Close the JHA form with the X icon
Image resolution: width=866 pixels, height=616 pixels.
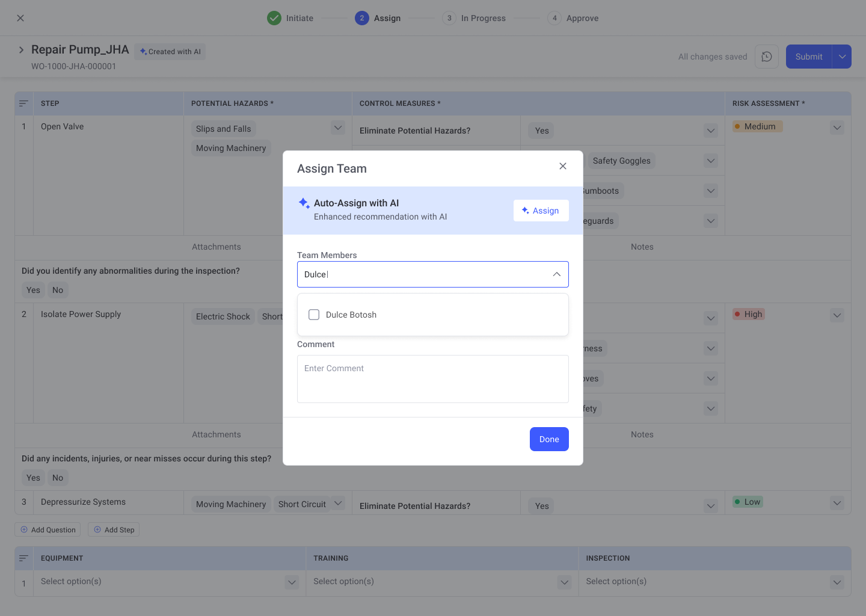click(20, 18)
